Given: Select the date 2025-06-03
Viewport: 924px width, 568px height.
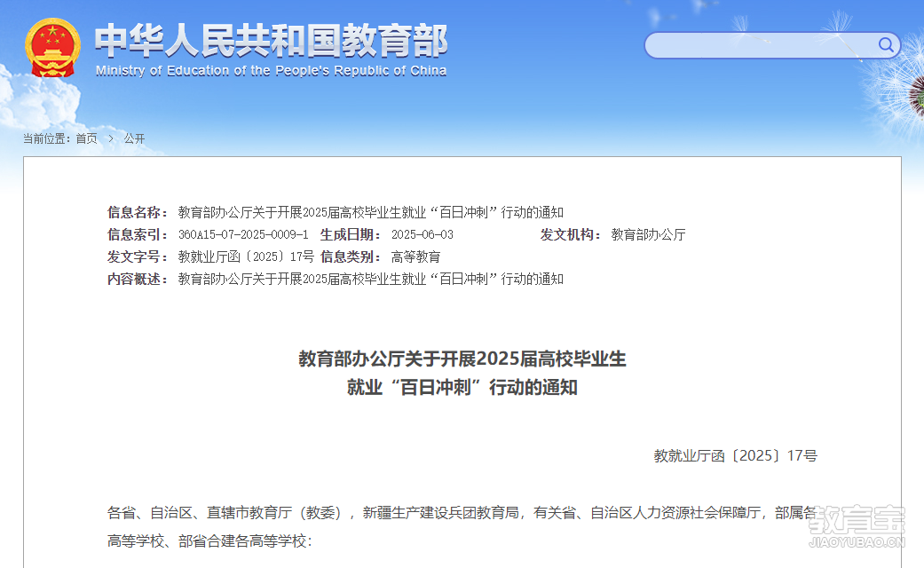Looking at the screenshot, I should click(x=423, y=234).
